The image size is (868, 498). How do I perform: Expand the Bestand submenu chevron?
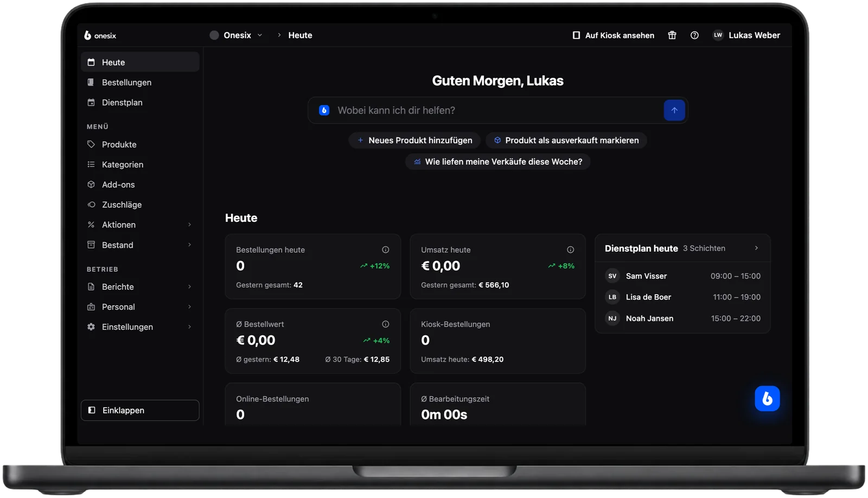(189, 245)
